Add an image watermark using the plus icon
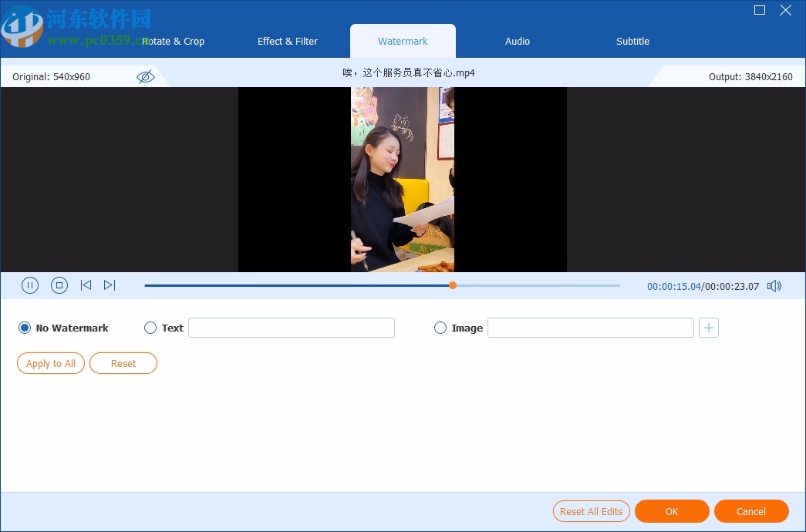This screenshot has height=532, width=806. click(708, 327)
